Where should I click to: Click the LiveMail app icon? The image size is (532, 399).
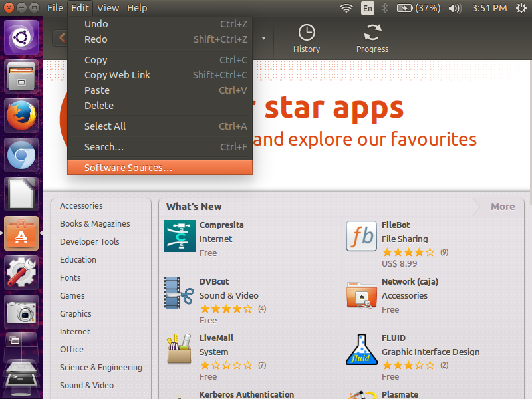pos(179,348)
